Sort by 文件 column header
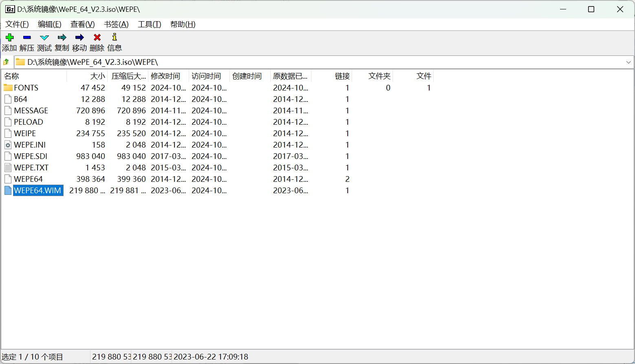Viewport: 635px width, 364px height. [413, 76]
